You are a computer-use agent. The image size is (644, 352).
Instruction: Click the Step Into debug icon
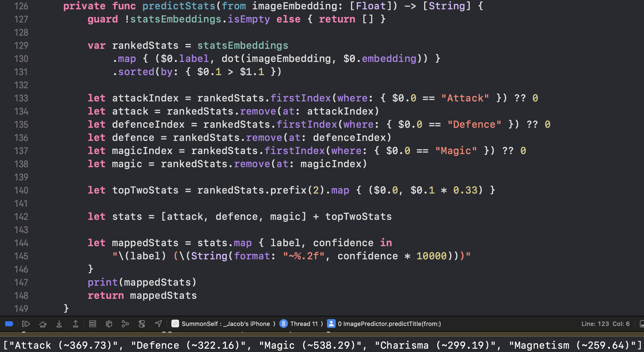[x=59, y=324]
